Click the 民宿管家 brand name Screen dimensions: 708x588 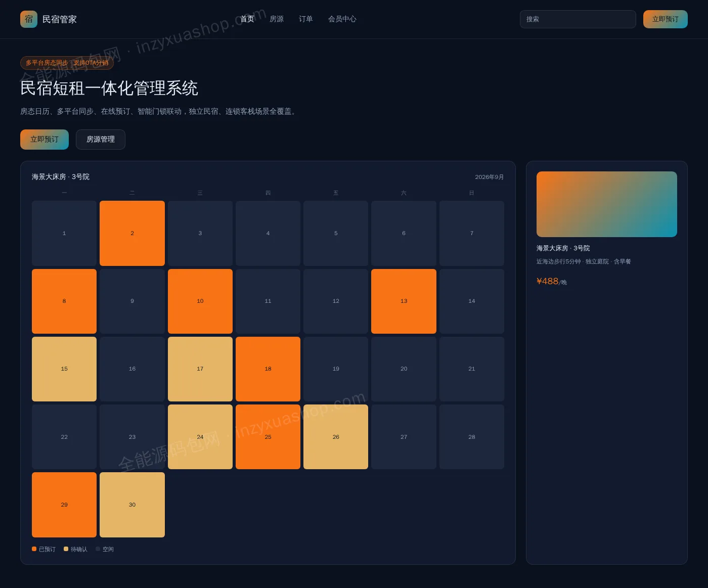(x=60, y=19)
